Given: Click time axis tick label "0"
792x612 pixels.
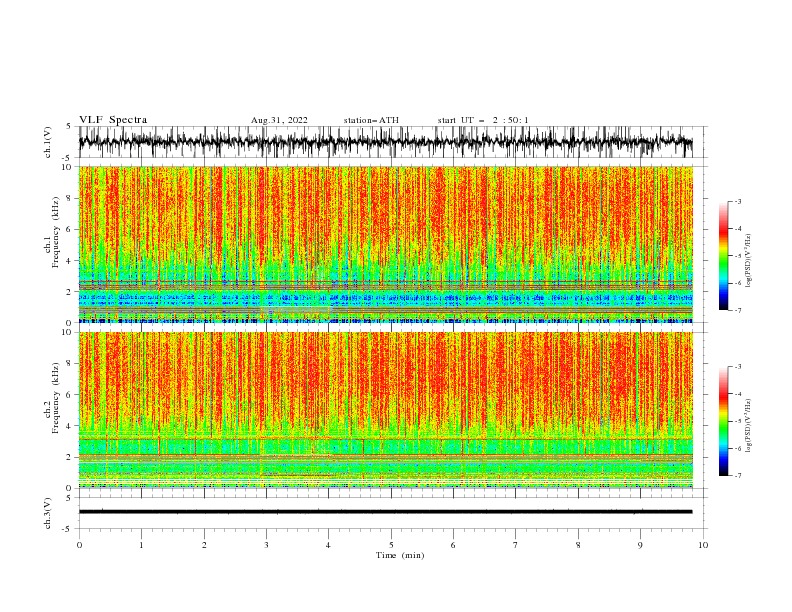Looking at the screenshot, I should click(79, 545).
